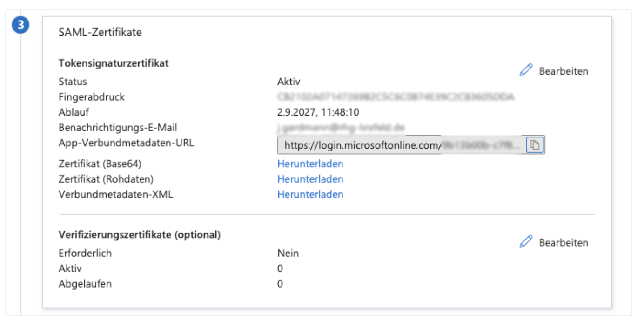644x329 pixels.
Task: Click the Status value Aktiv
Action: 288,82
